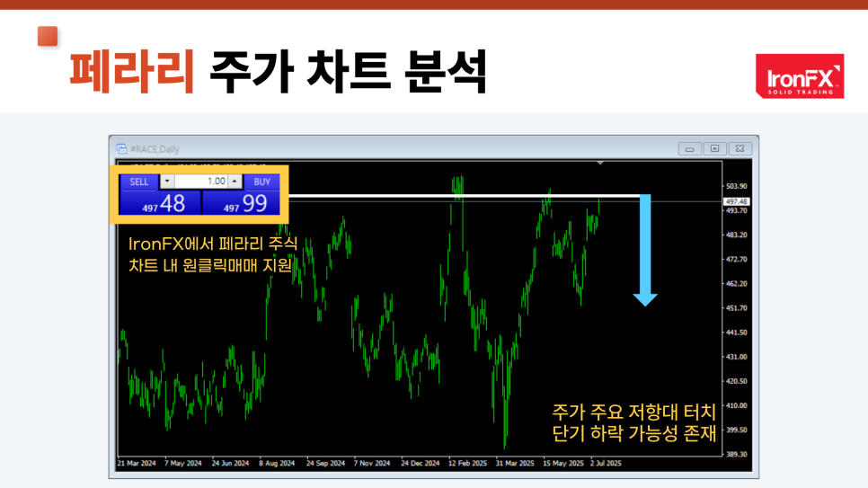This screenshot has height=488, width=868.
Task: Click the 451.70 price axis label
Action: point(736,308)
